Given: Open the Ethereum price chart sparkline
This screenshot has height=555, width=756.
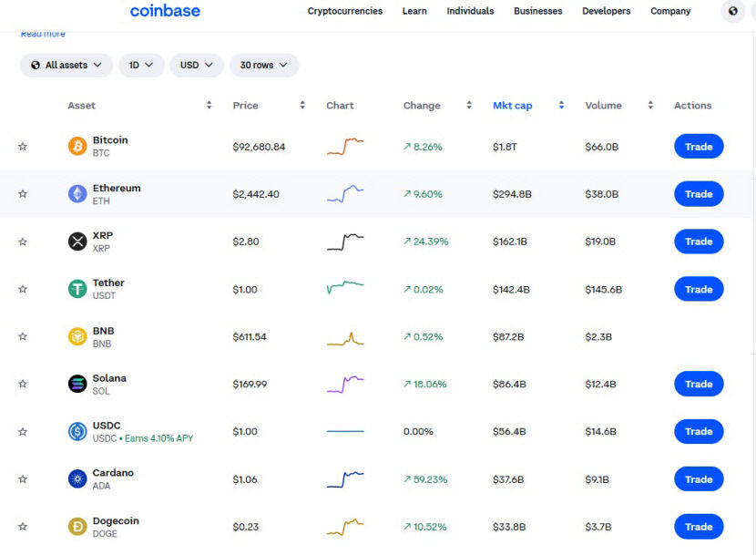Looking at the screenshot, I should tap(345, 193).
